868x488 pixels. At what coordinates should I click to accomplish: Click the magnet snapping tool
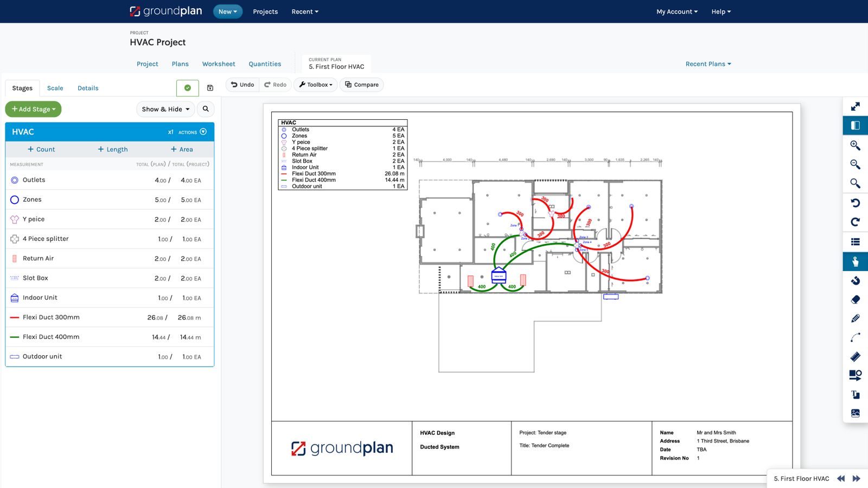pos(855,279)
